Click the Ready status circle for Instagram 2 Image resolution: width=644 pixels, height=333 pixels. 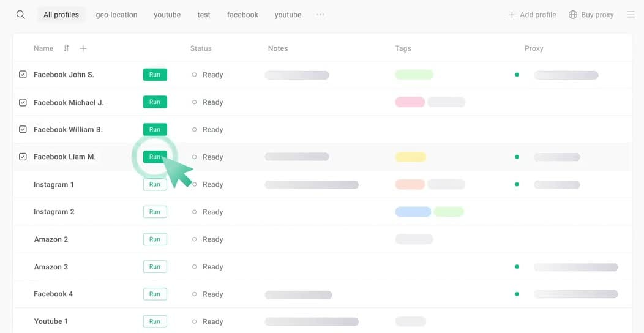point(194,212)
